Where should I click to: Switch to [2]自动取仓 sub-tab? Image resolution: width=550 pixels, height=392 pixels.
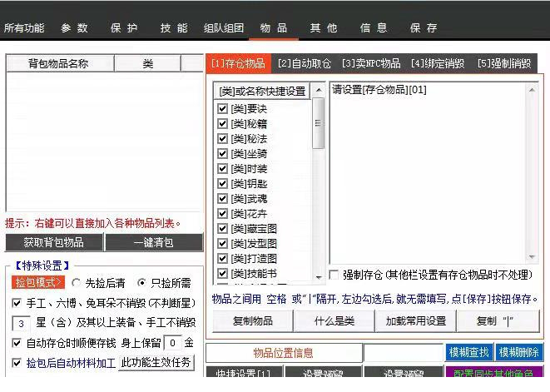pyautogui.click(x=304, y=63)
